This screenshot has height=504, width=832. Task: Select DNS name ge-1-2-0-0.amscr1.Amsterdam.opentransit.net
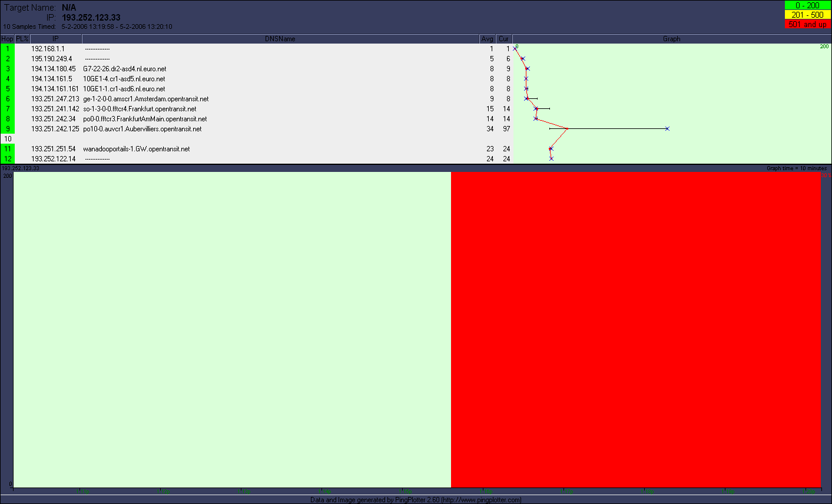(146, 99)
